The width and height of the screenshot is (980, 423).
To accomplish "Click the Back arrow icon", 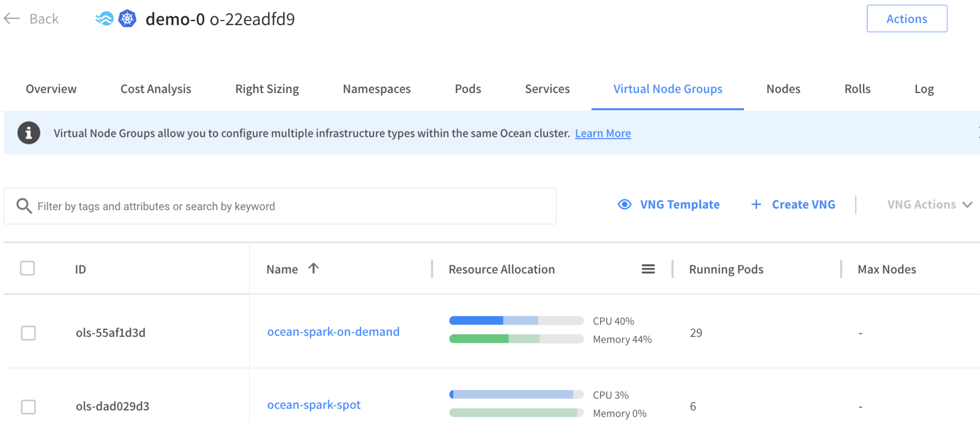I will click(x=12, y=18).
